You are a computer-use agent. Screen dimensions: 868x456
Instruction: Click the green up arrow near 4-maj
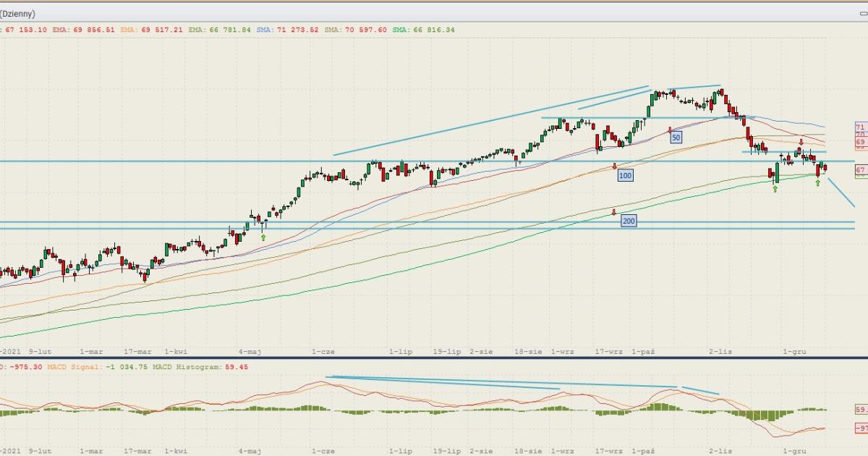point(263,237)
